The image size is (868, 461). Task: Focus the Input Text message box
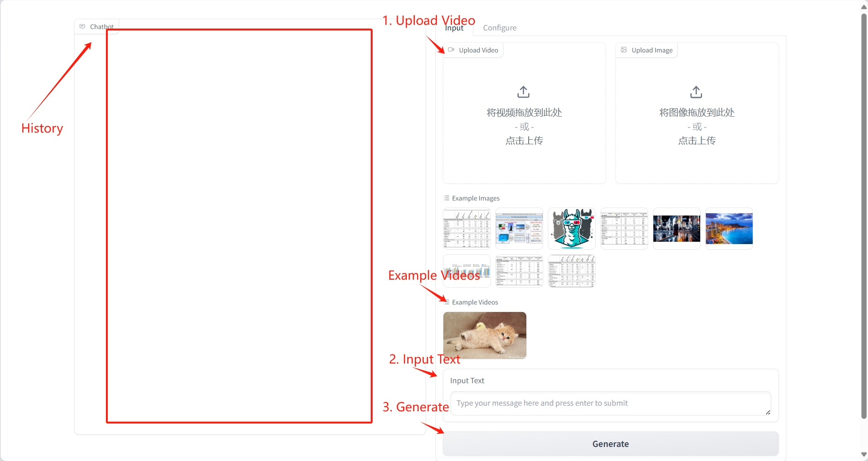[611, 403]
